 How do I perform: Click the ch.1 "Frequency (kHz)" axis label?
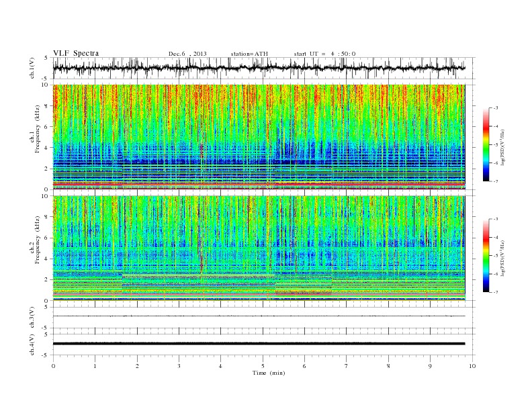(36, 129)
